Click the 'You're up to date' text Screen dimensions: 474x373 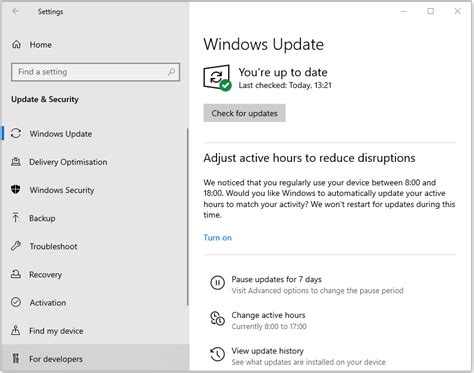(283, 72)
